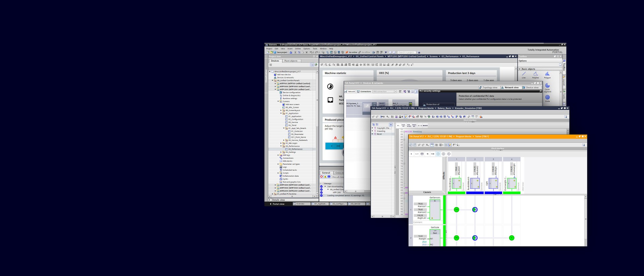Select the Polygon shape tool
Screen dimensions: 644x276
[x=547, y=74]
